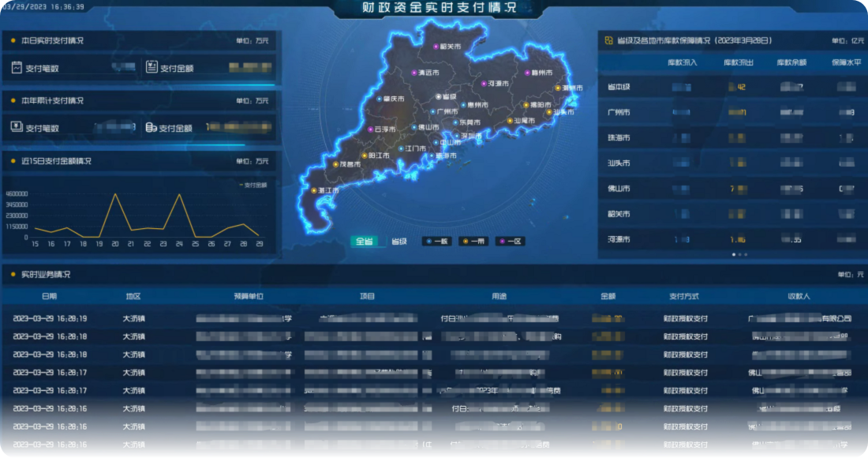This screenshot has width=868, height=458.
Task: Click the treasury panel grid icon
Action: [608, 40]
